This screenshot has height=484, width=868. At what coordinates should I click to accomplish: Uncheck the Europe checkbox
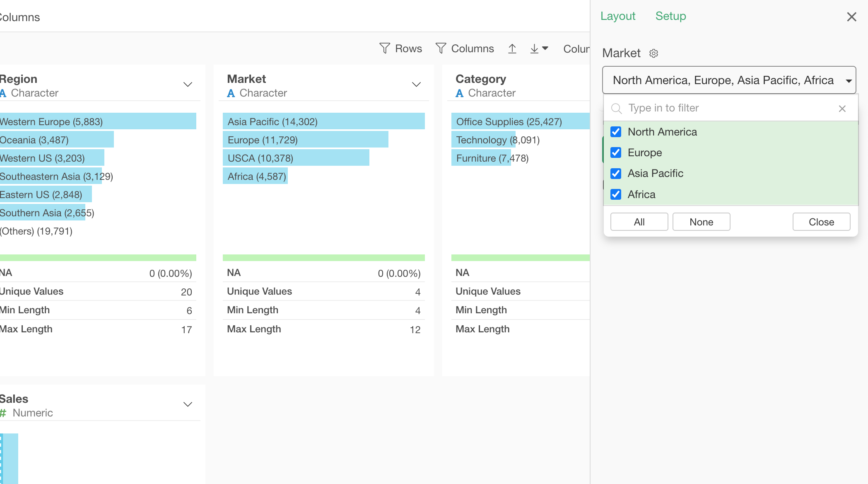click(616, 152)
